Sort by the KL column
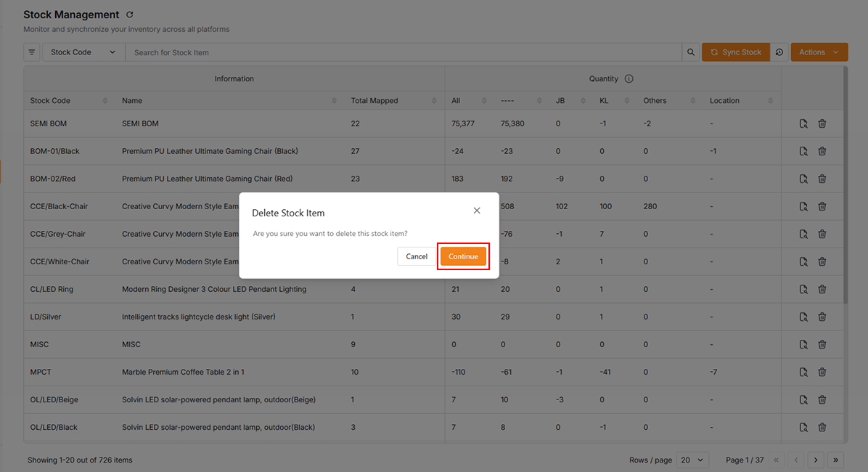The width and height of the screenshot is (868, 472). [626, 101]
